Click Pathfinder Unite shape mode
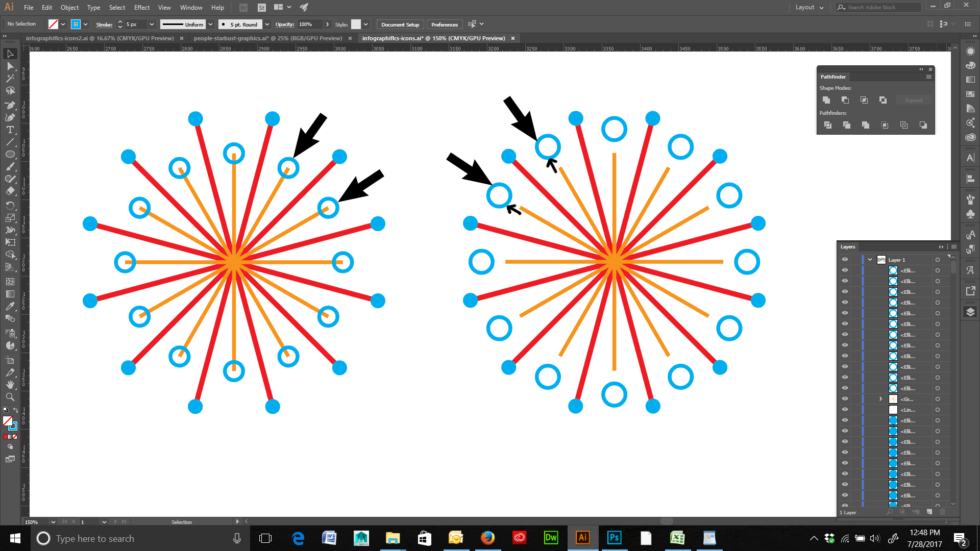Image resolution: width=980 pixels, height=551 pixels. (826, 100)
